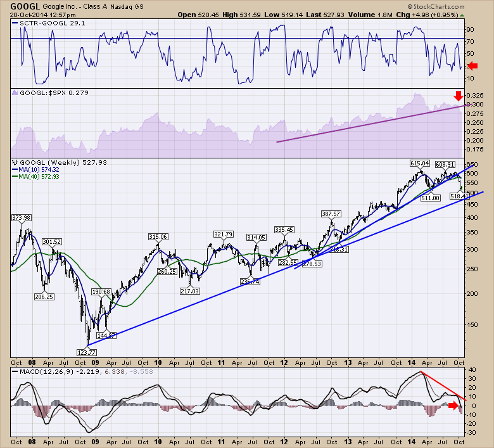This screenshot has height=448, width=494.
Task: Click the 206.25 price label
Action: point(44,297)
